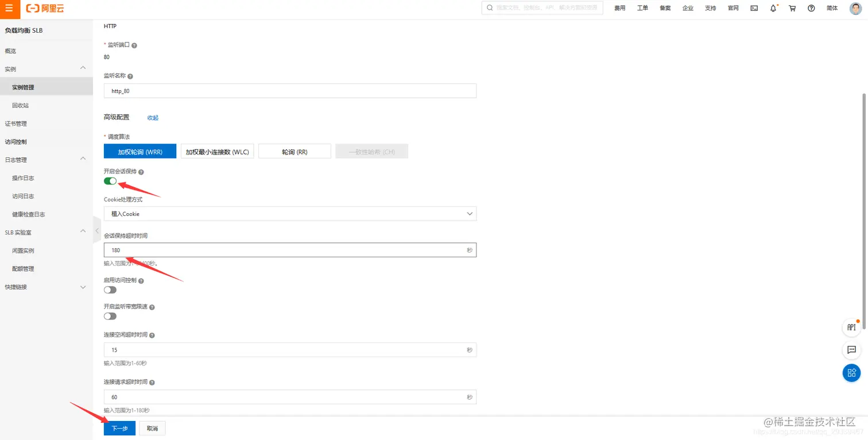Open the hamburger main menu
The image size is (868, 440).
(9, 8)
